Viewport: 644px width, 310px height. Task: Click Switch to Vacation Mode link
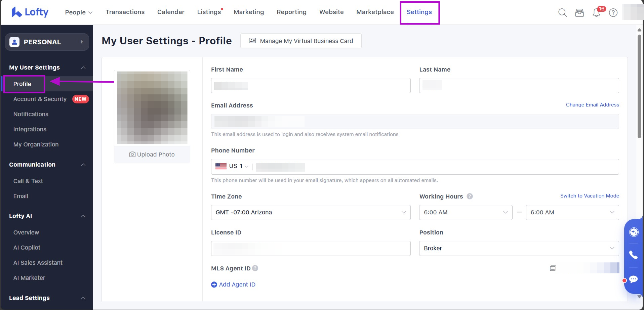[x=589, y=196]
